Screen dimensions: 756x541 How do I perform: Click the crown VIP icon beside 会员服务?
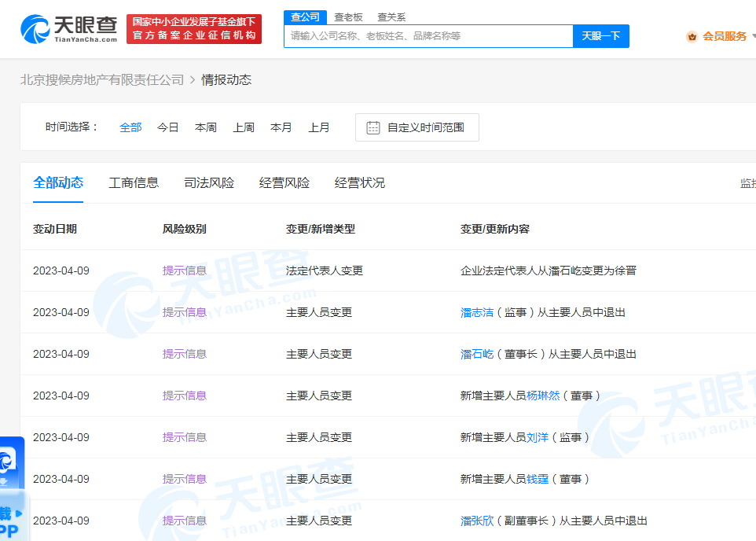(x=692, y=36)
